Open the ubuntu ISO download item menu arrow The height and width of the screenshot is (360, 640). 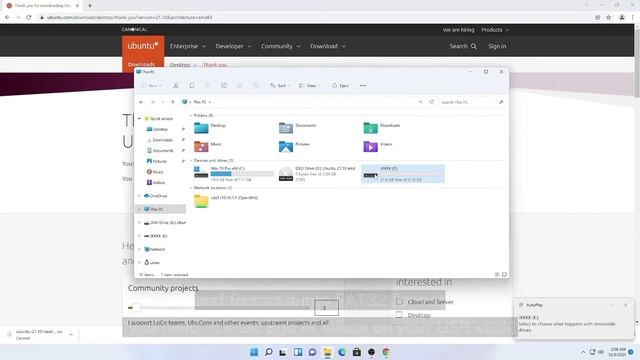pos(71,334)
